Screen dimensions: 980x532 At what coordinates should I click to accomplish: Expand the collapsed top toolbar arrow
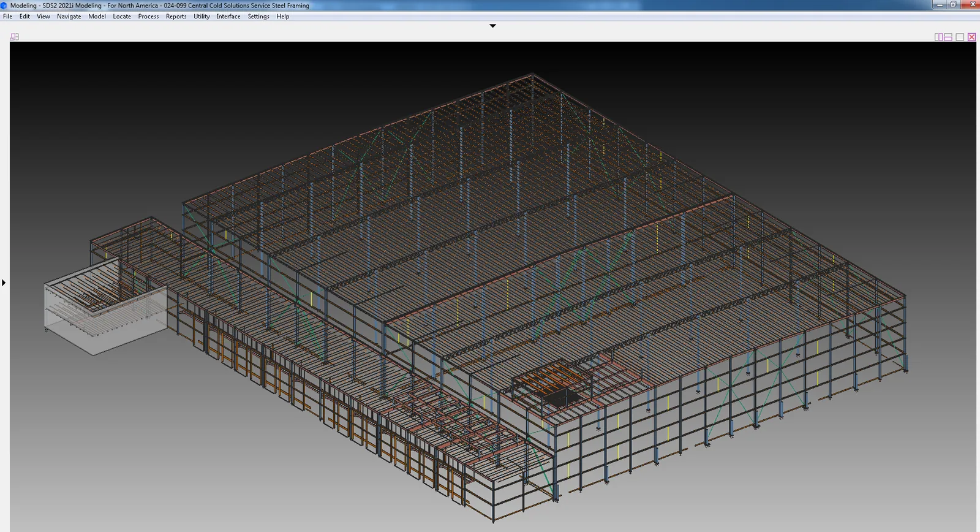[x=492, y=26]
